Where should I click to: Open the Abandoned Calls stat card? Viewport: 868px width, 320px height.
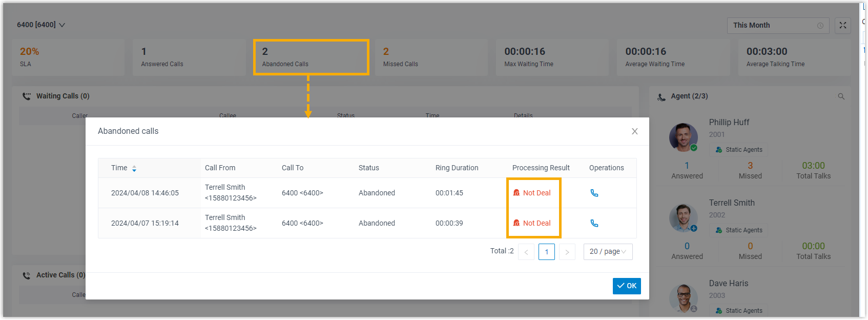tap(311, 57)
